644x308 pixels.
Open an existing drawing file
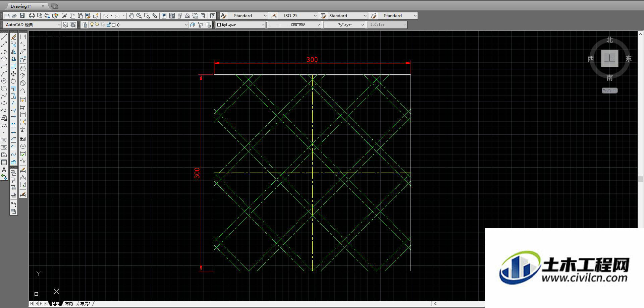coord(14,16)
